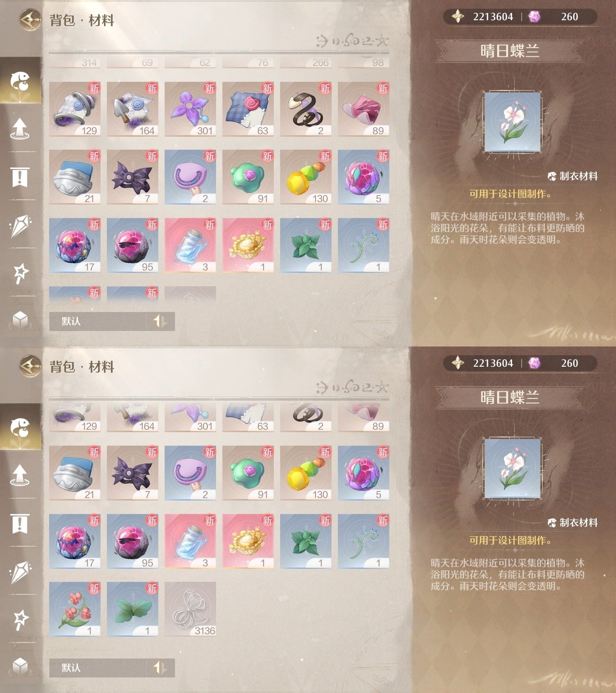Select the red bellflower material in the lower inventory
Screen dimensions: 616x693
tap(75, 609)
